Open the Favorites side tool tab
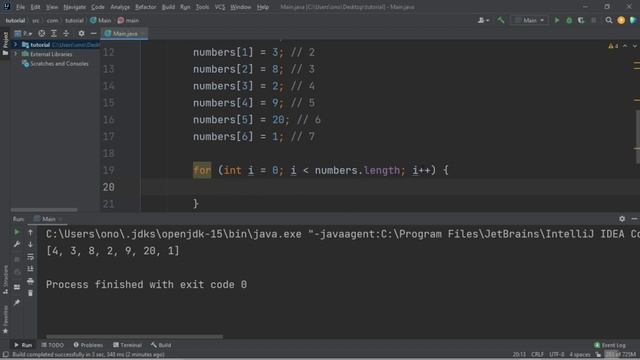Viewport: 640px width, 360px height. point(5,320)
